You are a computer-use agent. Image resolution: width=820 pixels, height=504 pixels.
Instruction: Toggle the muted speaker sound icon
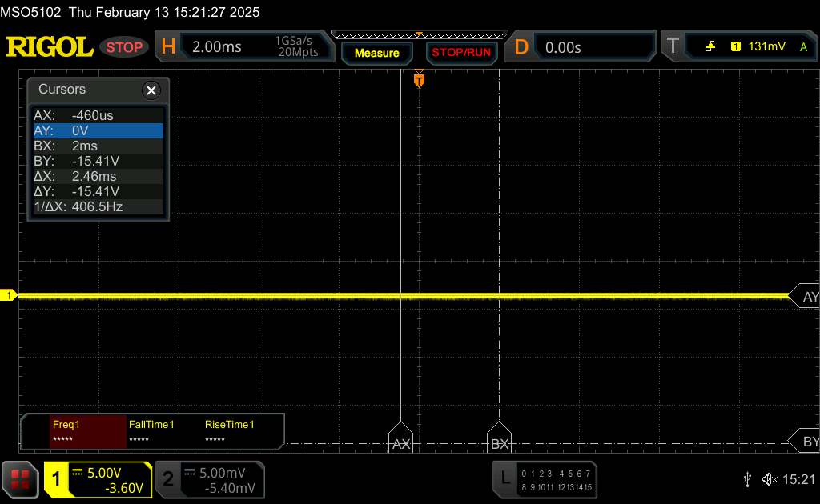coord(770,479)
